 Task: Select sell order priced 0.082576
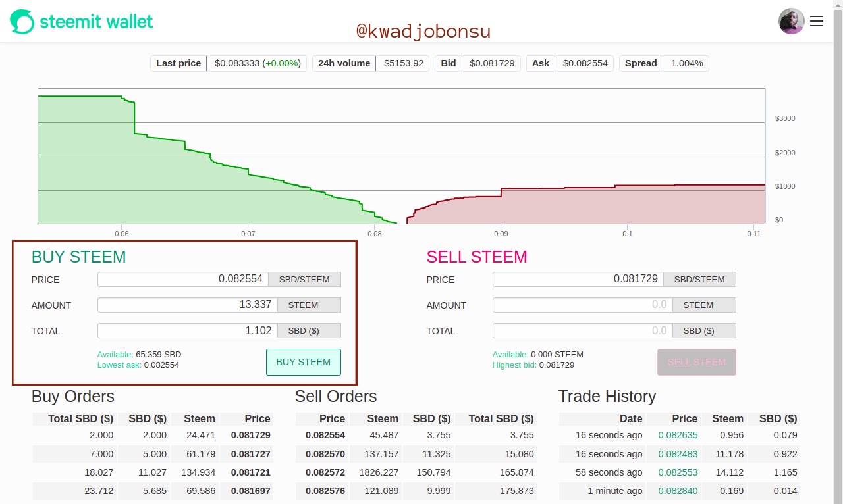[x=416, y=491]
